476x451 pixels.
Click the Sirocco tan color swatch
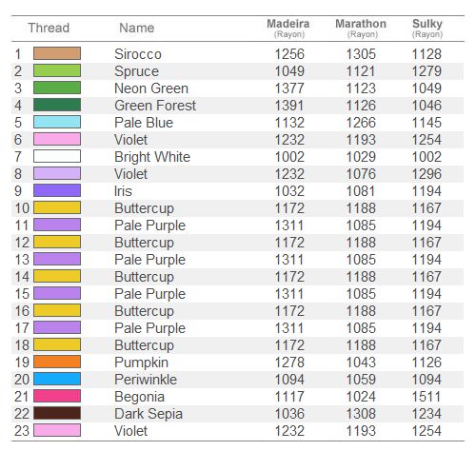[x=57, y=53]
